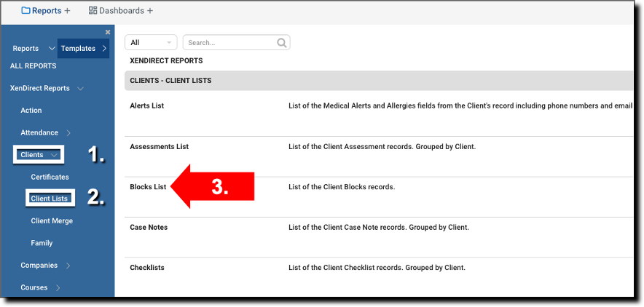Close the sidebar with the X icon
Viewport: 644px width, 307px height.
tap(108, 32)
